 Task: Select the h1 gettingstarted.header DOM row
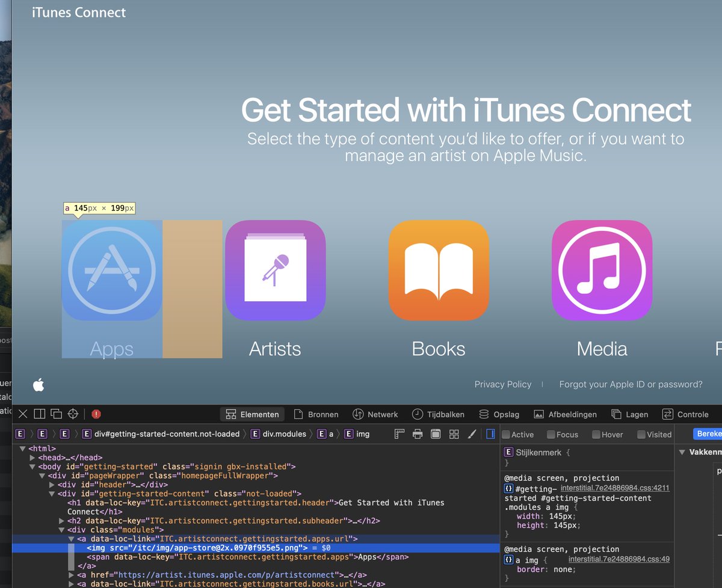click(256, 507)
